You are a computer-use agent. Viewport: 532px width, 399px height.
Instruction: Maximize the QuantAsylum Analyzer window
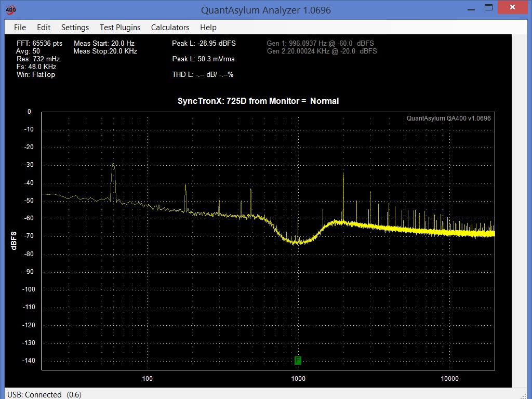pos(488,8)
